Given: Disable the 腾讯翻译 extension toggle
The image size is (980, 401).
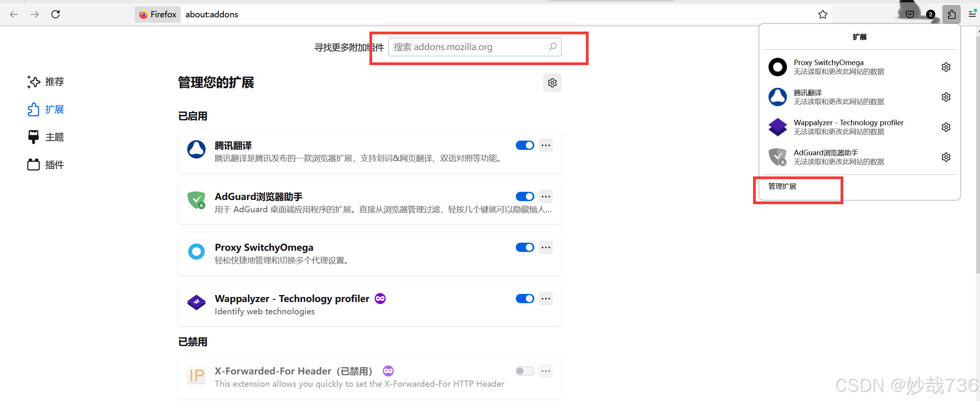Looking at the screenshot, I should 525,145.
